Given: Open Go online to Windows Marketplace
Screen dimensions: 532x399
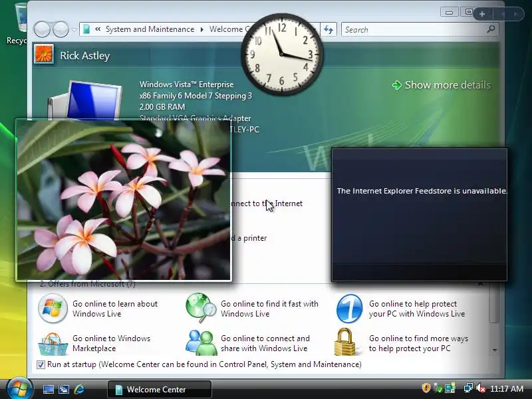Looking at the screenshot, I should tap(111, 343).
